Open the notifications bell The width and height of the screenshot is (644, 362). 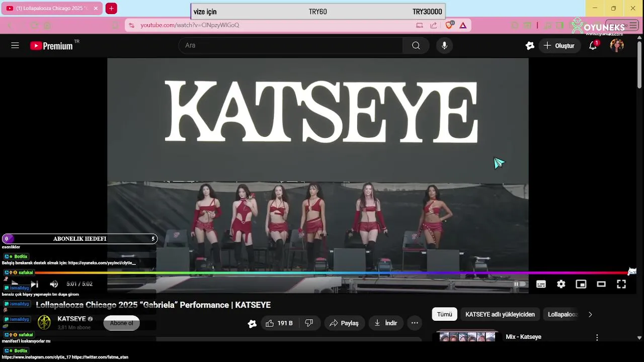[593, 45]
